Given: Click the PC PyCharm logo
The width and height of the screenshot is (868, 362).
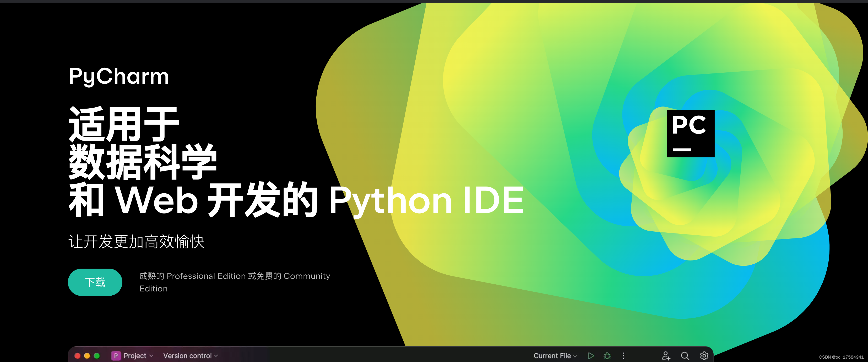Looking at the screenshot, I should tap(691, 134).
